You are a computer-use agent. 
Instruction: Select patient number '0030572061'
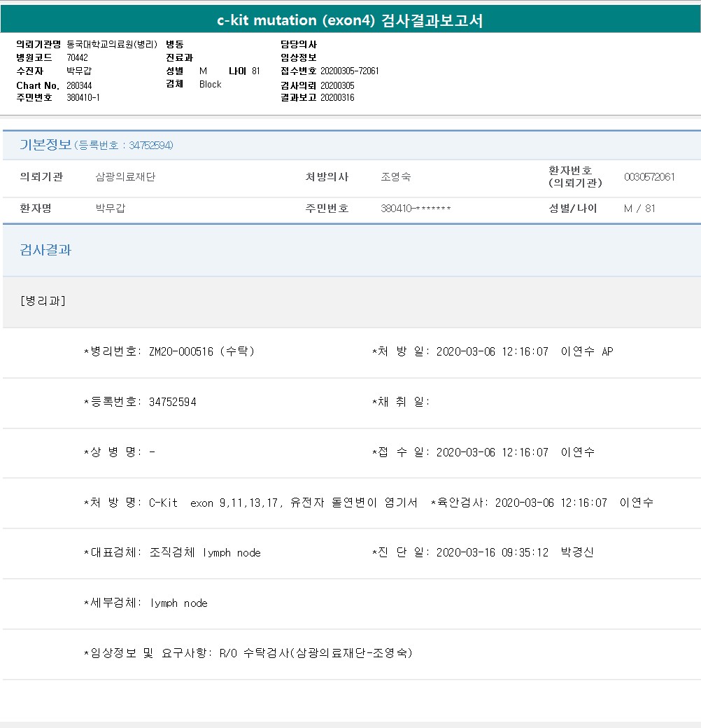(x=649, y=177)
